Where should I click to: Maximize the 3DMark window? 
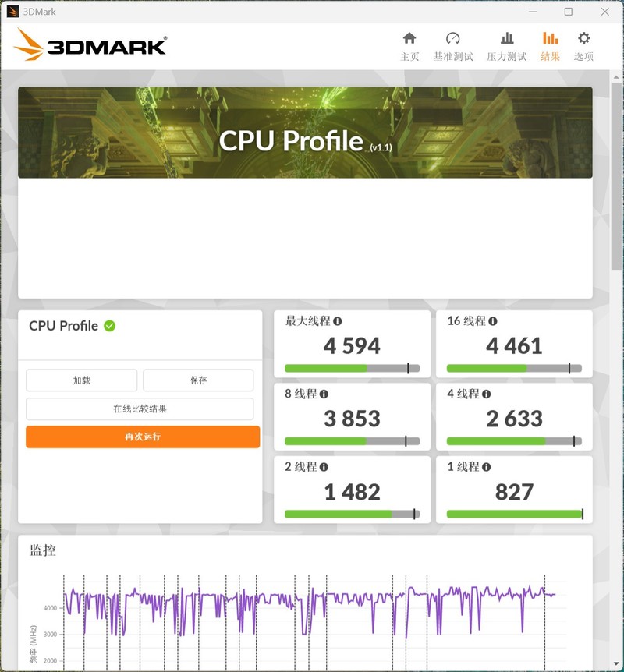tap(569, 12)
